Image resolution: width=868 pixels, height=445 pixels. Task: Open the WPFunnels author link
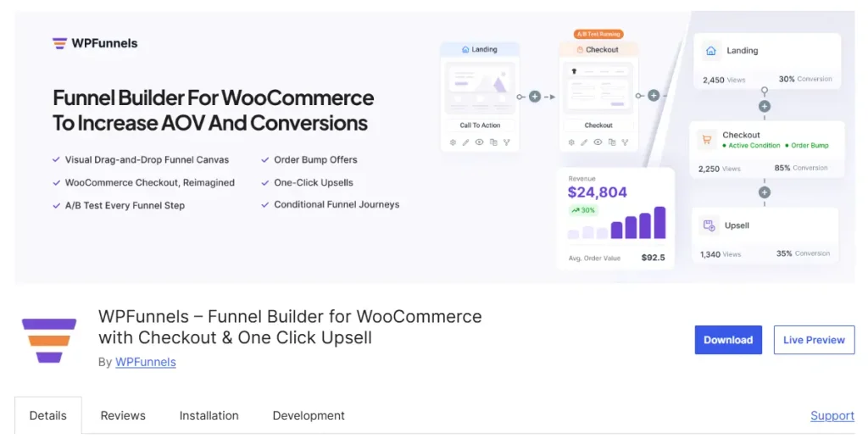click(146, 362)
